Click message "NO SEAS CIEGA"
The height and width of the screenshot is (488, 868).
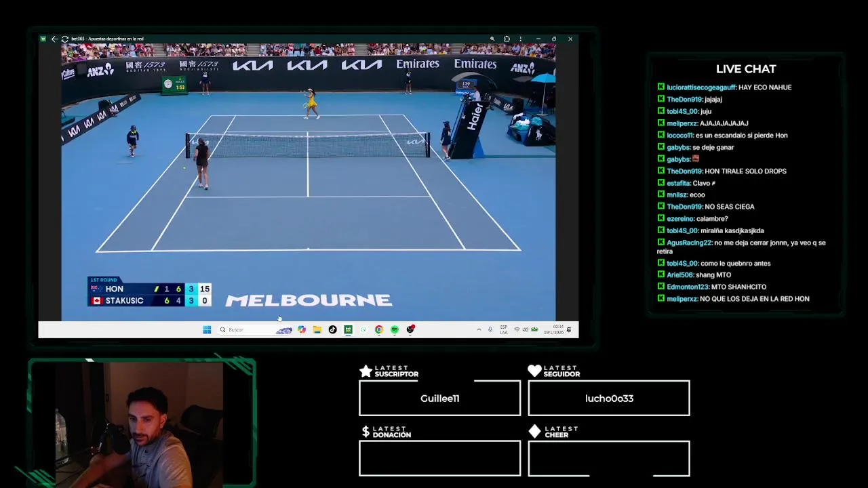point(730,207)
